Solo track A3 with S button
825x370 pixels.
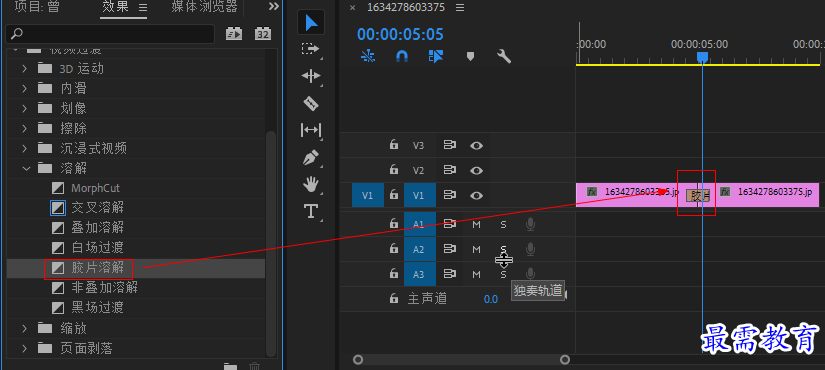[504, 274]
